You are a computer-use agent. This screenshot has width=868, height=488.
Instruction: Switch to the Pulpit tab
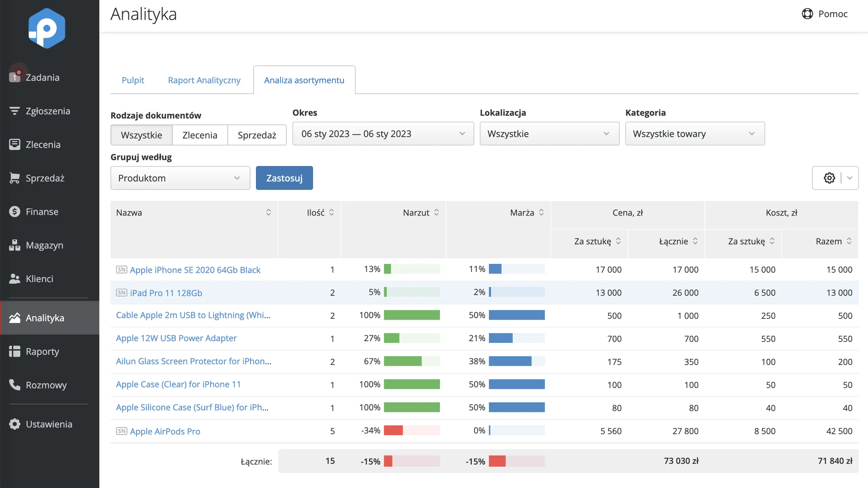click(x=133, y=80)
